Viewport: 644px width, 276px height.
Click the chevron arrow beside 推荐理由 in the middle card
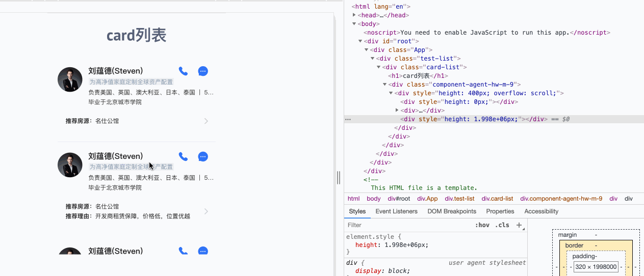pyautogui.click(x=206, y=211)
